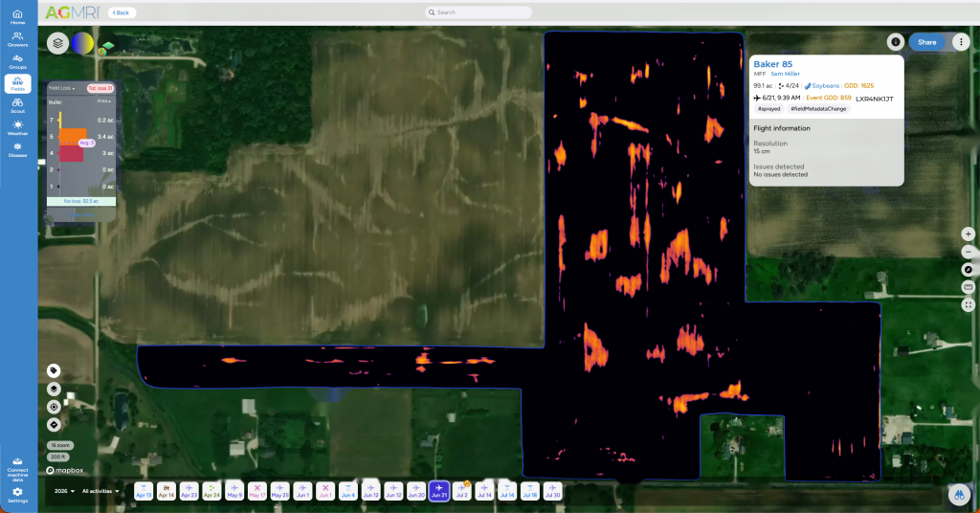The image size is (980, 513).
Task: Click the Event GDD: 859 value
Action: pos(829,98)
